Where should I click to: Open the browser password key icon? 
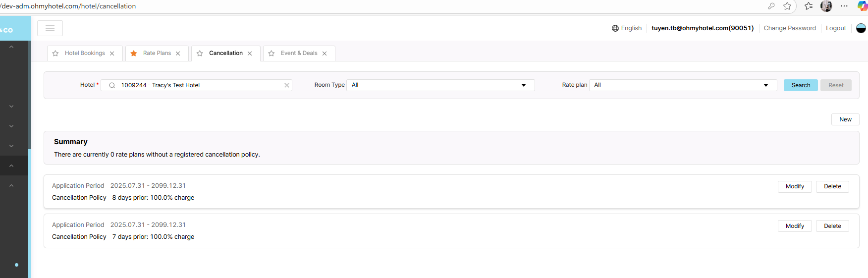tap(771, 6)
